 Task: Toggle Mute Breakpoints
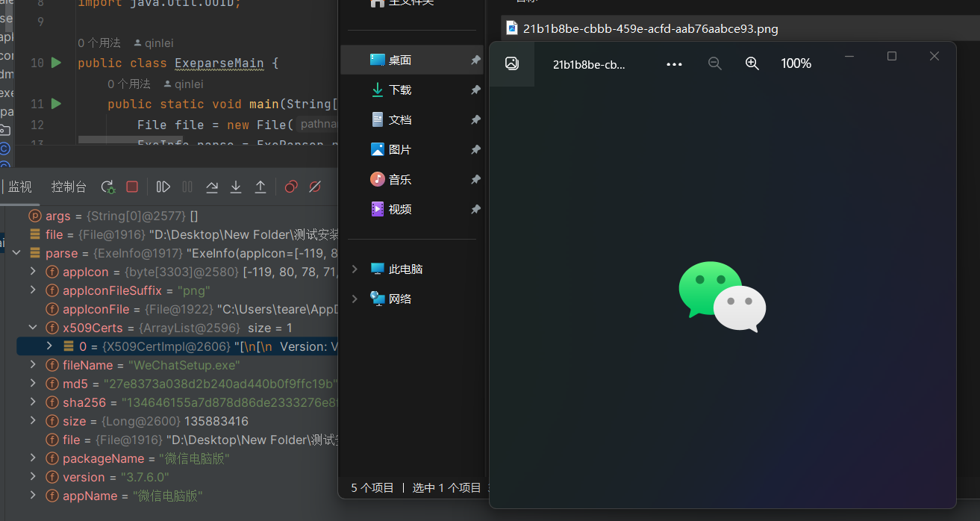click(x=315, y=187)
